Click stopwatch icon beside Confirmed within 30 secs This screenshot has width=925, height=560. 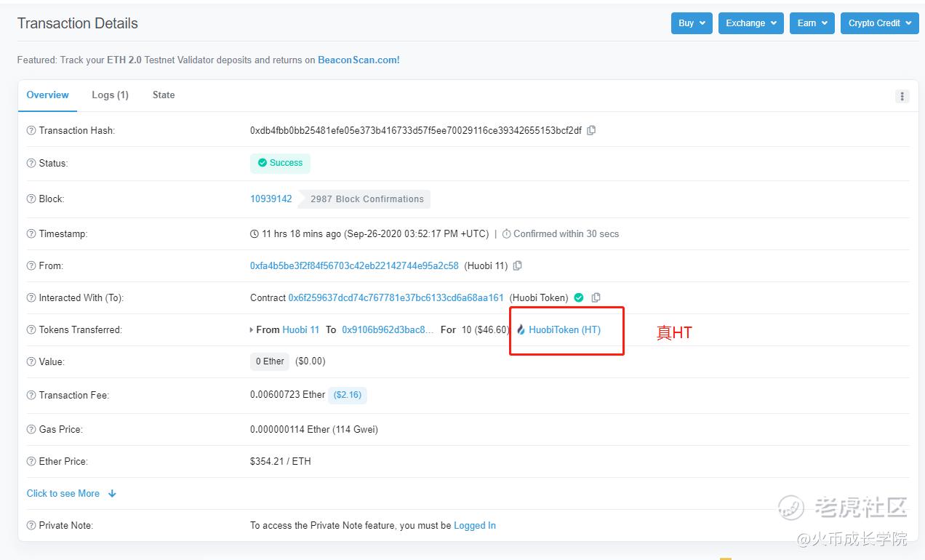(x=507, y=234)
